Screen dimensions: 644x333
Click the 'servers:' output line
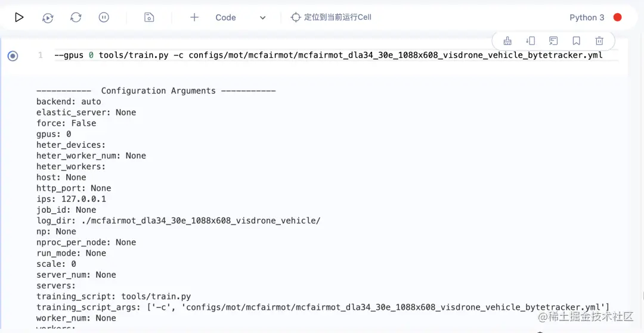(56, 285)
